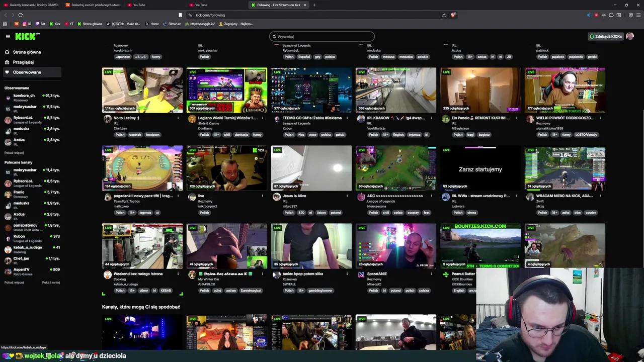Open IG bookmark in bookmarks bar
644x362 pixels.
point(27,24)
